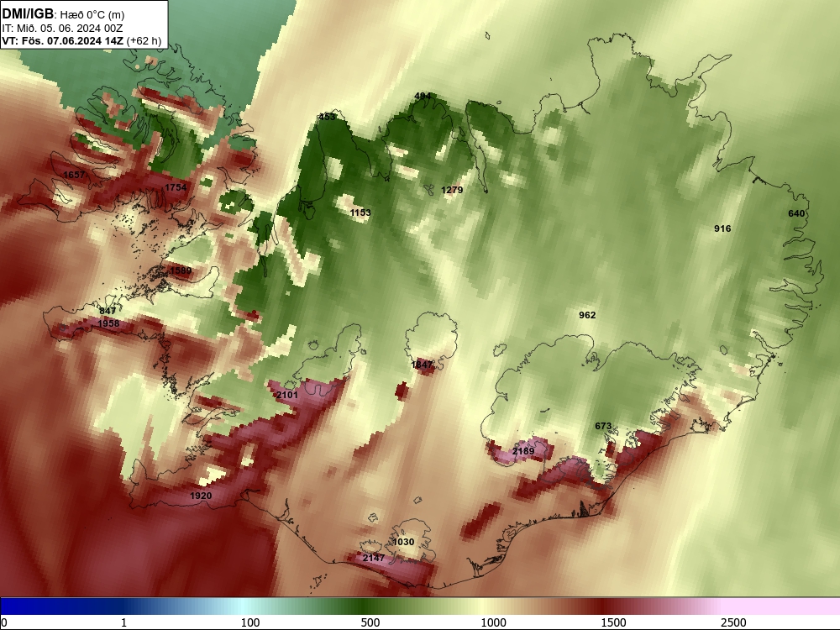Select the color scale tick label 500
The width and height of the screenshot is (840, 630).
[x=370, y=622]
